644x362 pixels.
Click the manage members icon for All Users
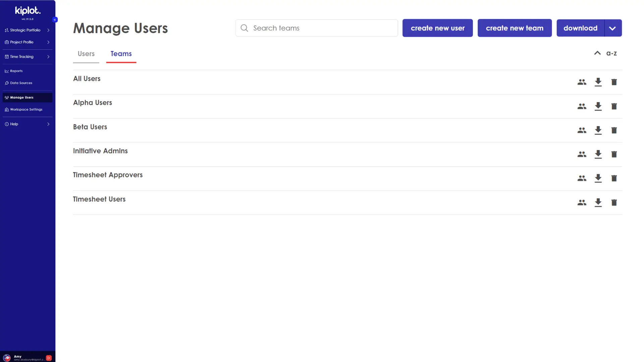tap(582, 82)
